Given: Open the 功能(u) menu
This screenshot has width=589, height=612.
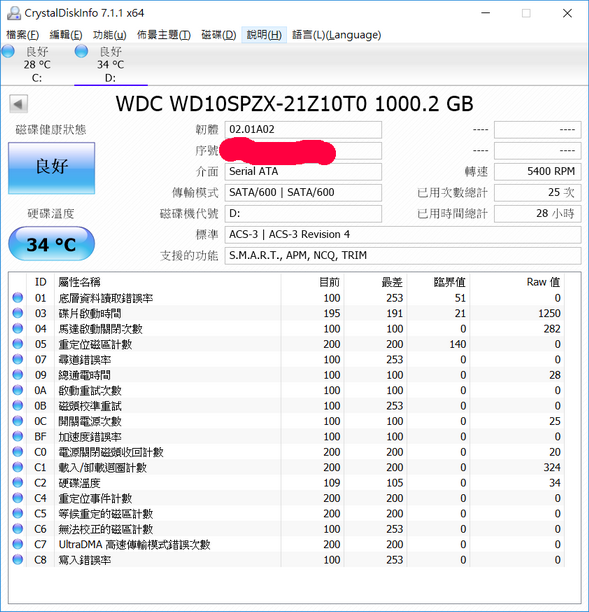Looking at the screenshot, I should [x=109, y=35].
